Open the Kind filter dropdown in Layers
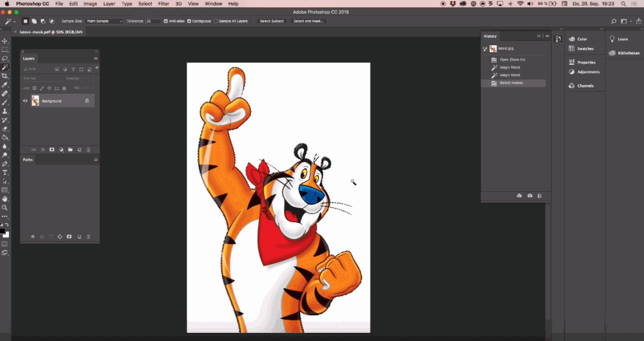 [x=37, y=69]
